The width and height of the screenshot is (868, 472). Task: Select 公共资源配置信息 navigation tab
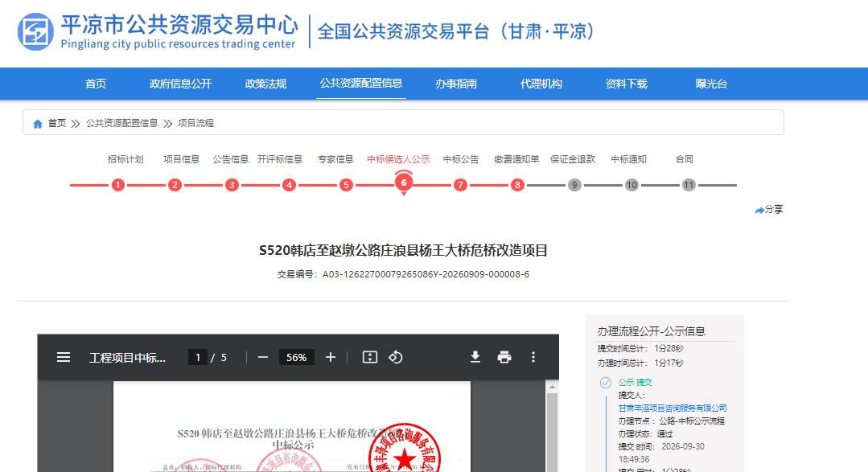point(361,83)
